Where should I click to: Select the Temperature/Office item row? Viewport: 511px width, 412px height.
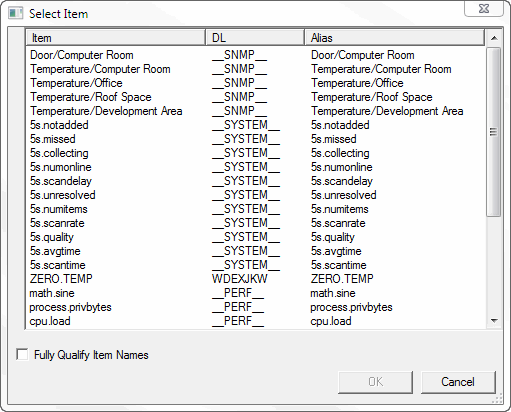(x=255, y=83)
